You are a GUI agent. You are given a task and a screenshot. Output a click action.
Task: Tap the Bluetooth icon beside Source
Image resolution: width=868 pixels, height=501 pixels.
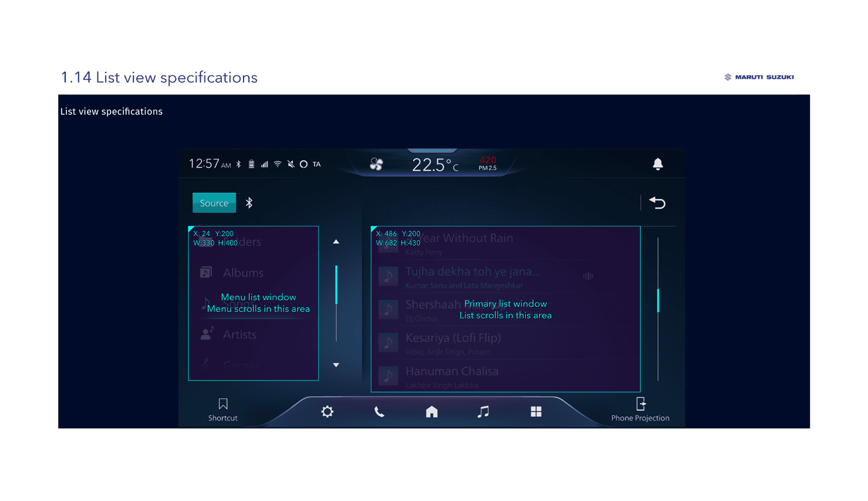[249, 203]
